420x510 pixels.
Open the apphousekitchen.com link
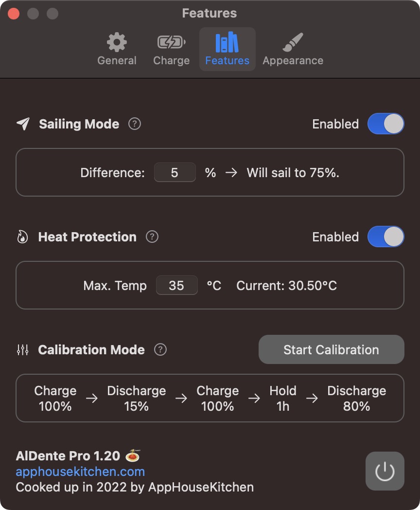(x=80, y=472)
